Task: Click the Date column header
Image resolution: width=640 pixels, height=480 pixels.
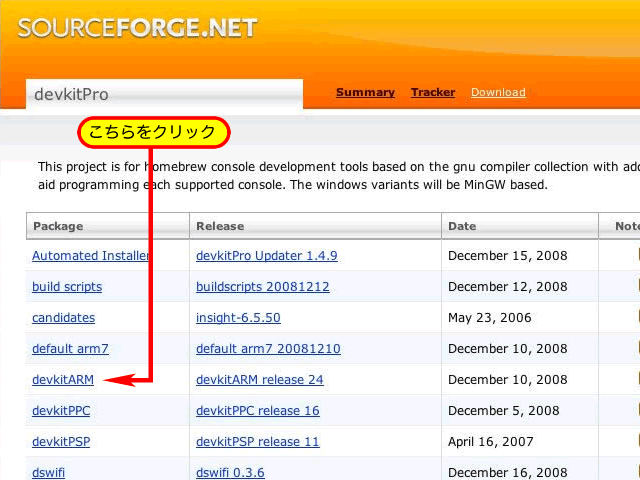Action: pyautogui.click(x=520, y=226)
